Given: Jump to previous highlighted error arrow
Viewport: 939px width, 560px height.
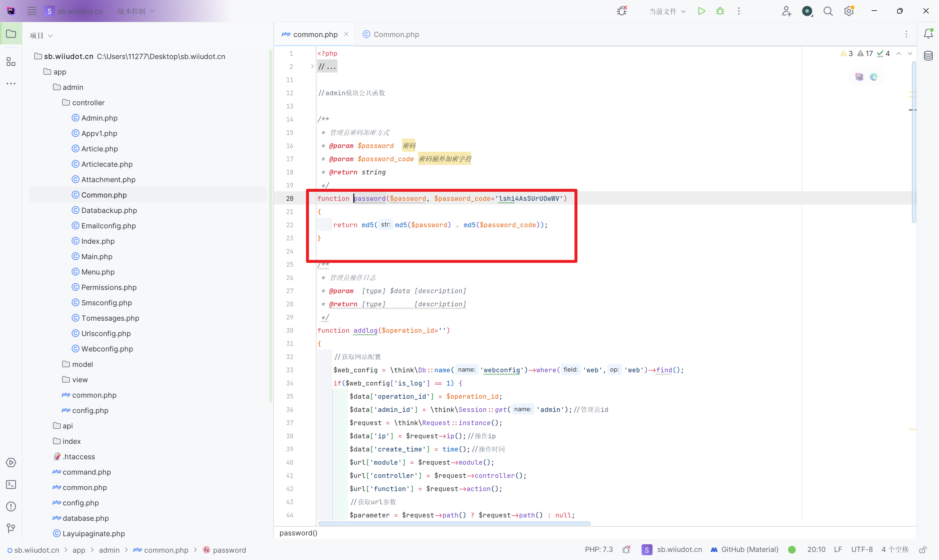Looking at the screenshot, I should tap(899, 54).
